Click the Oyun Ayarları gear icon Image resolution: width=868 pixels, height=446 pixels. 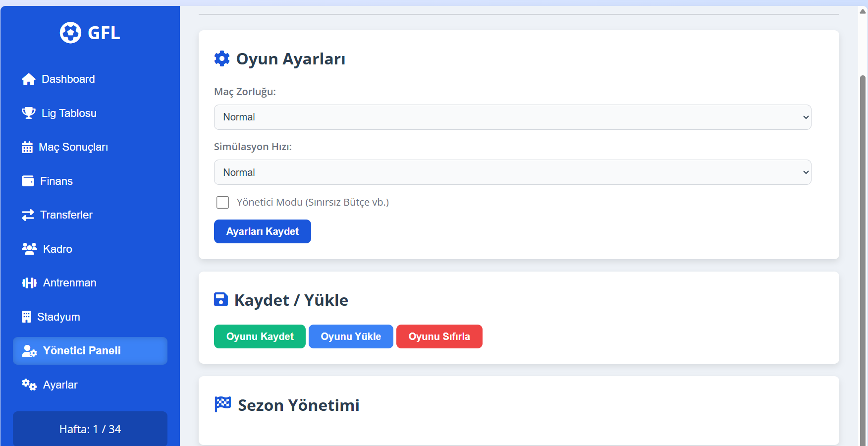(x=222, y=58)
